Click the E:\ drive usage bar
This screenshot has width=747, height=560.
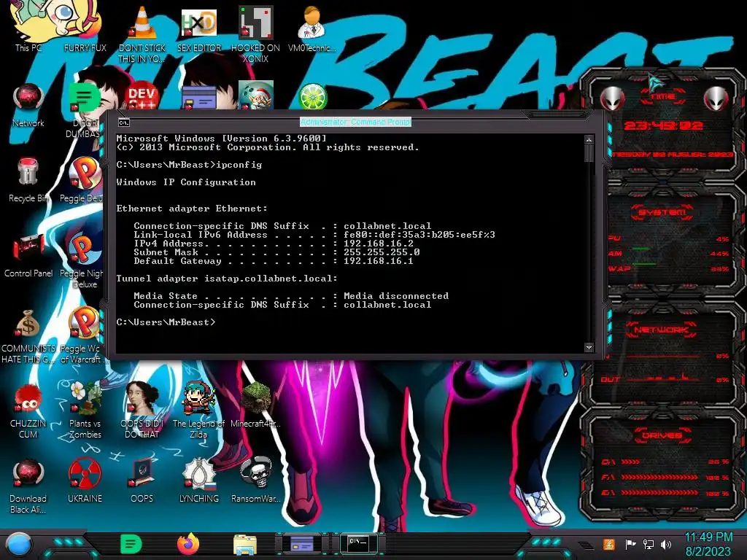659,493
